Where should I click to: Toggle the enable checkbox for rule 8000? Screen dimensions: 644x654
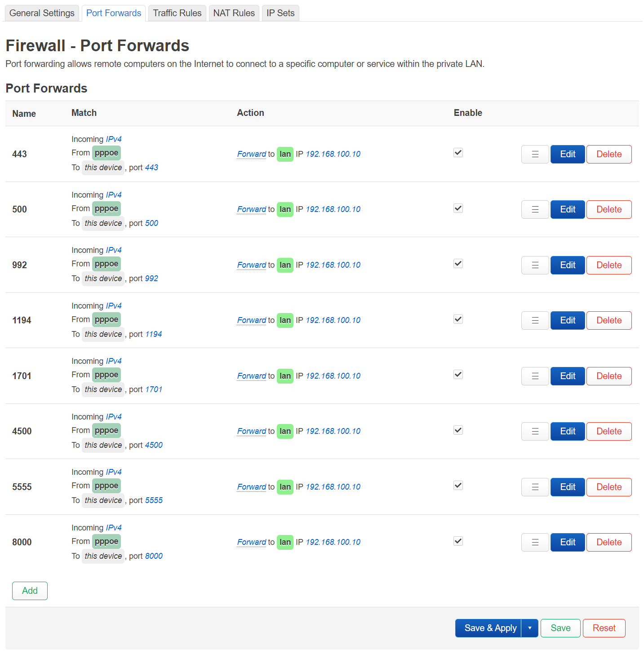pyautogui.click(x=458, y=541)
